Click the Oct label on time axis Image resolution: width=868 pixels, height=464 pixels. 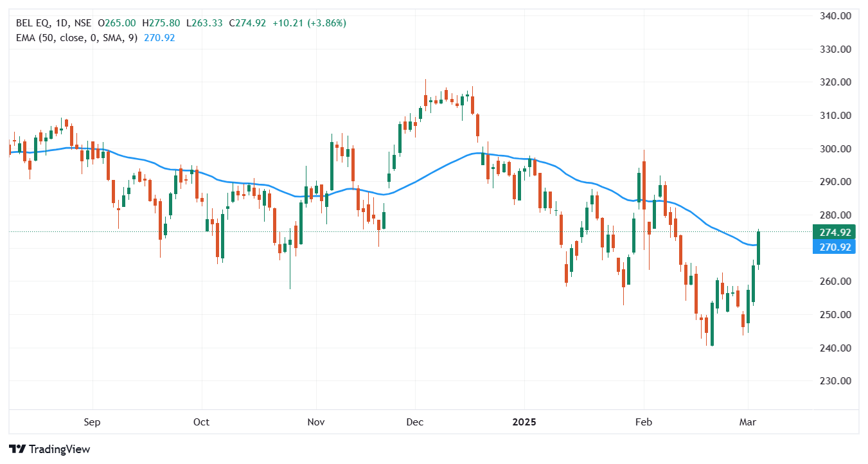[x=202, y=422]
